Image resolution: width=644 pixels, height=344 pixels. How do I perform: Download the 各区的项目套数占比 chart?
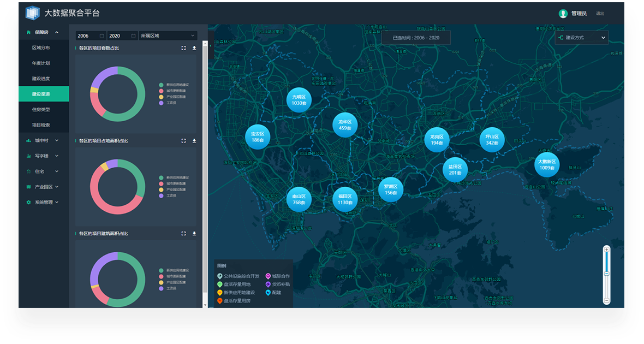[194, 48]
